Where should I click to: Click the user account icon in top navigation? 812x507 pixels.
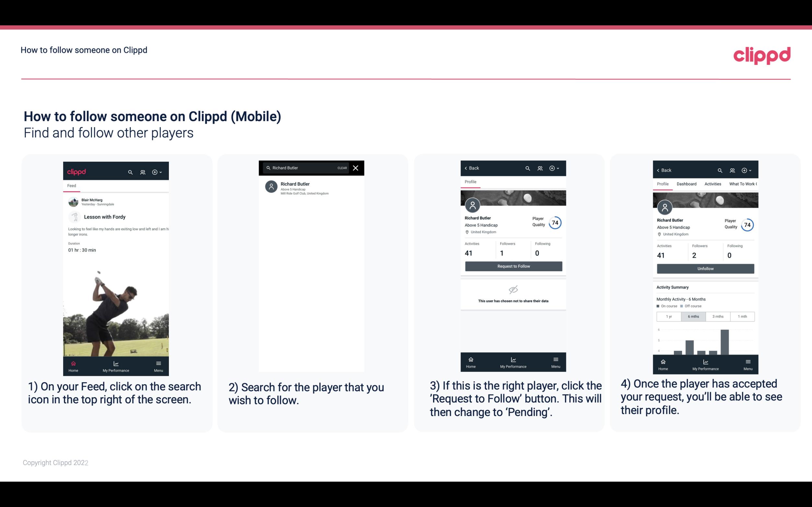(142, 171)
